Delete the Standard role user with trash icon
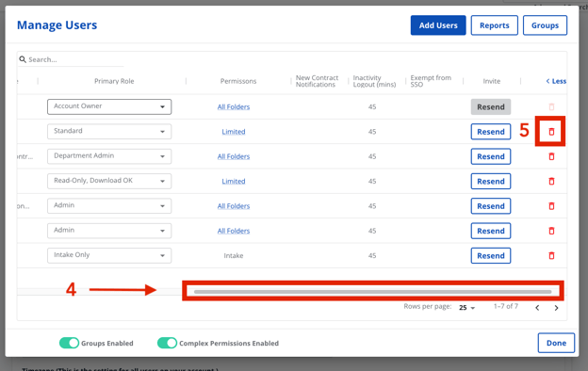The width and height of the screenshot is (588, 371). pyautogui.click(x=551, y=132)
